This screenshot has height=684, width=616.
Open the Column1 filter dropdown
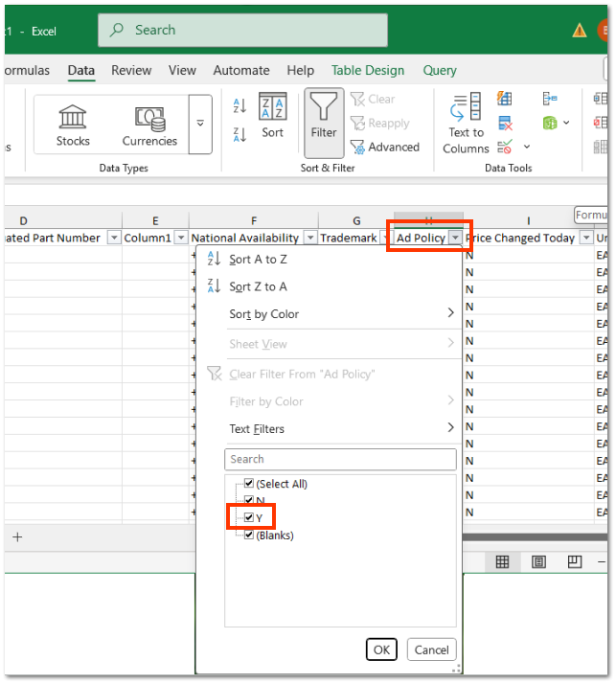click(181, 238)
